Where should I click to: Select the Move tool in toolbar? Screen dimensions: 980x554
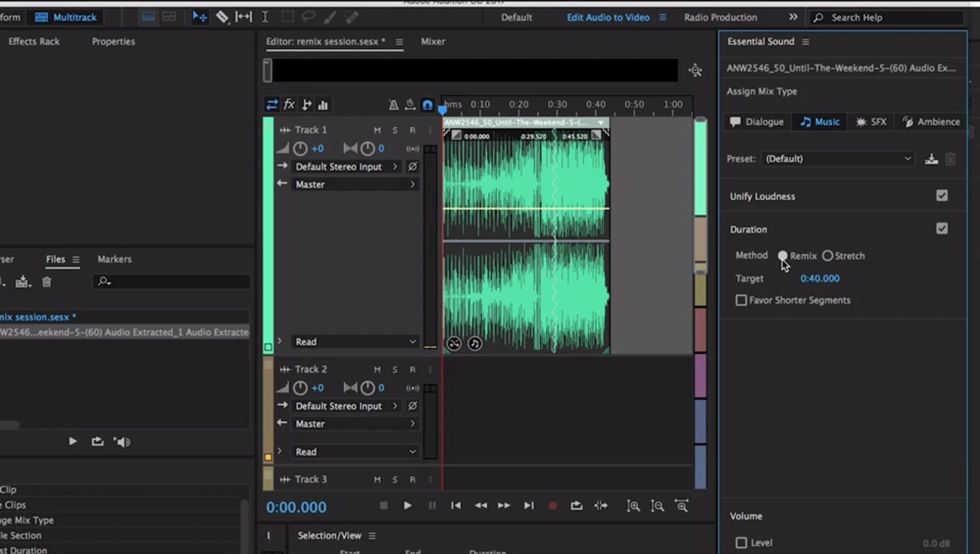[x=199, y=17]
